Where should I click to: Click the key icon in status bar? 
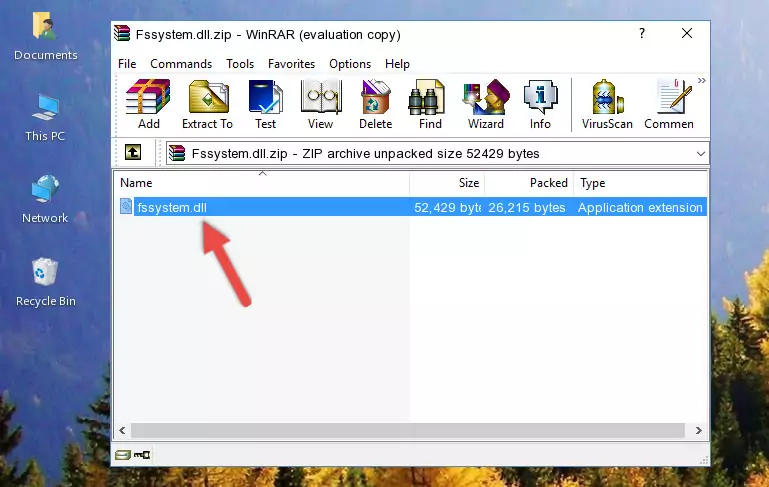(142, 455)
